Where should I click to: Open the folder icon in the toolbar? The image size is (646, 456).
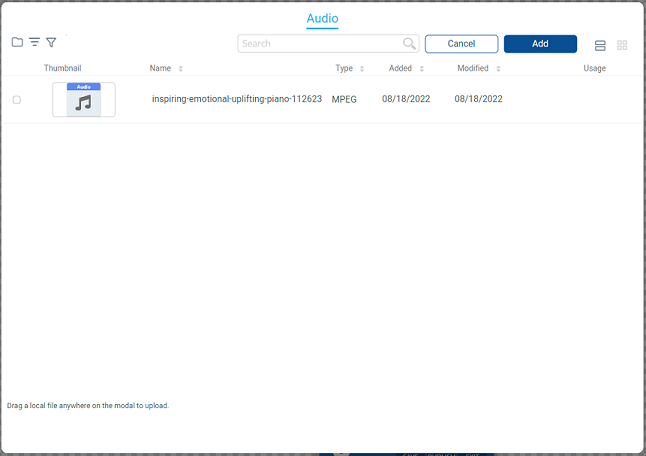17,42
